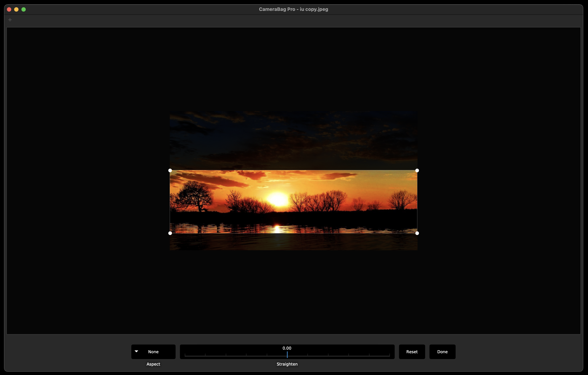588x375 pixels.
Task: Click the top-right crop corner handle
Action: [417, 170]
